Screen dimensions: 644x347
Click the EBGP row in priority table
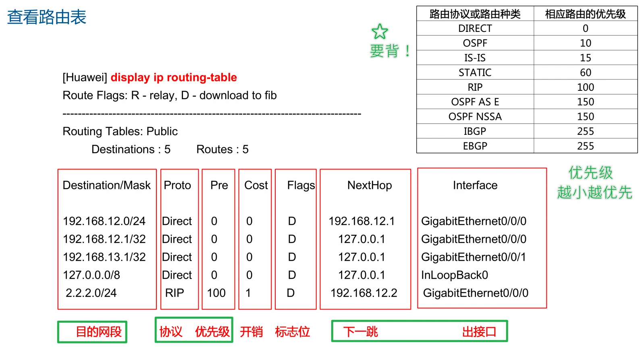pos(475,146)
